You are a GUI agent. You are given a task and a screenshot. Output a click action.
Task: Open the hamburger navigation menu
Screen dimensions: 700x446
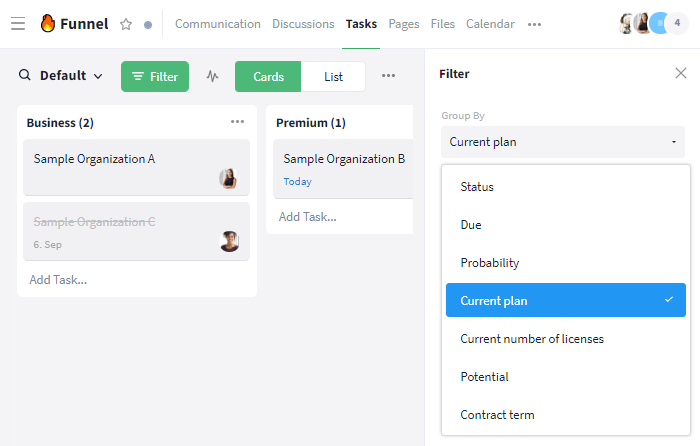click(x=18, y=24)
